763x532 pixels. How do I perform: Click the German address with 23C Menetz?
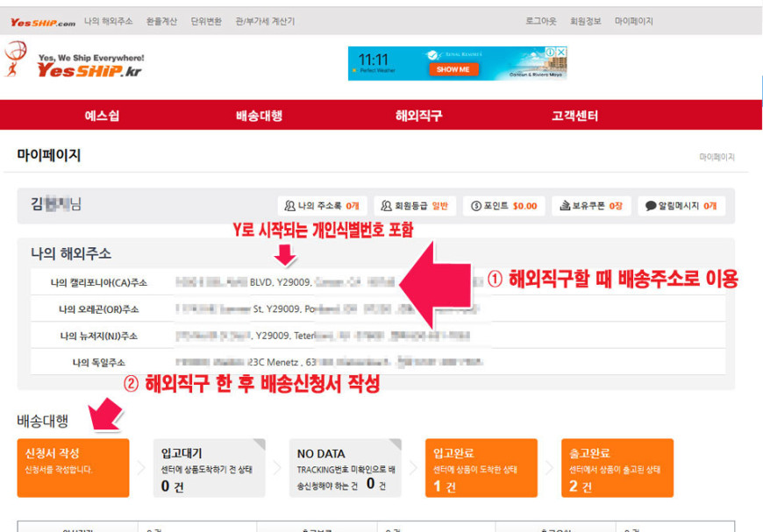[329, 363]
